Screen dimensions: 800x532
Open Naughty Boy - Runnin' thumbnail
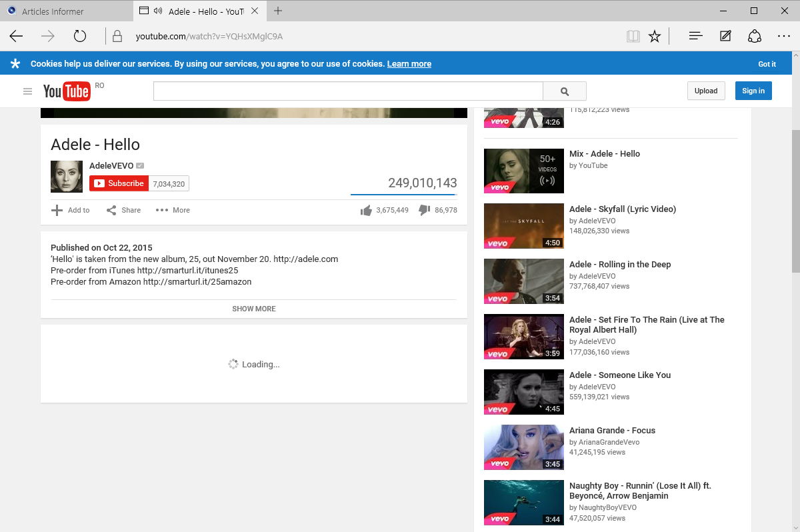pos(525,503)
